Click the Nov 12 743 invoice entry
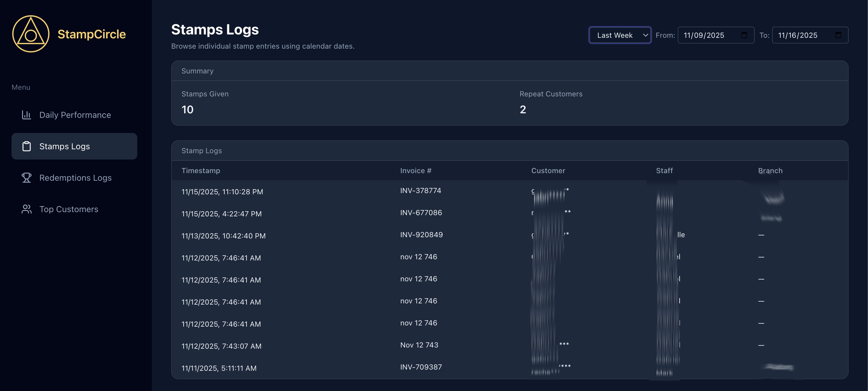 coord(419,345)
